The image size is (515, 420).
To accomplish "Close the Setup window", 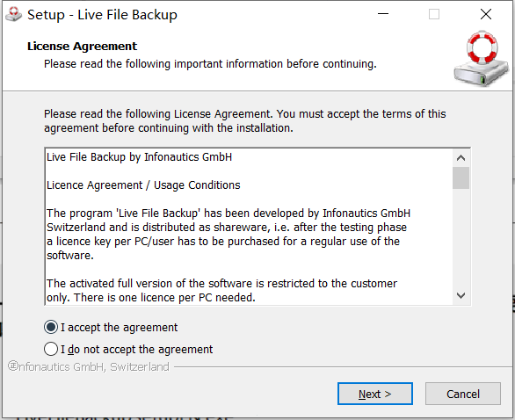I will [x=486, y=14].
